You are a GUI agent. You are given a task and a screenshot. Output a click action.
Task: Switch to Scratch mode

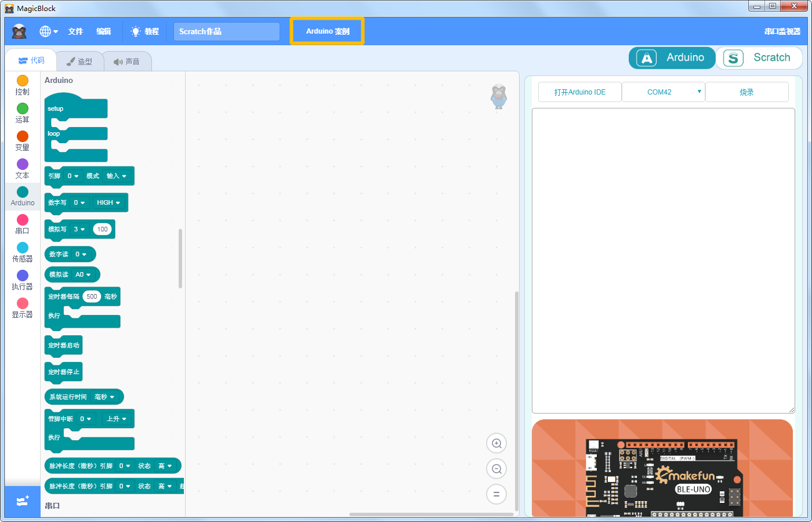(759, 57)
